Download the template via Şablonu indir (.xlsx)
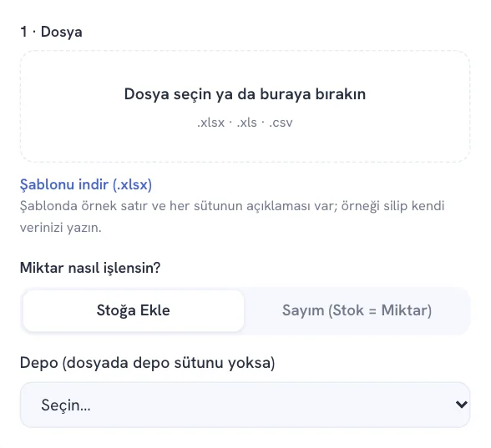This screenshot has height=448, width=491. coord(86,184)
